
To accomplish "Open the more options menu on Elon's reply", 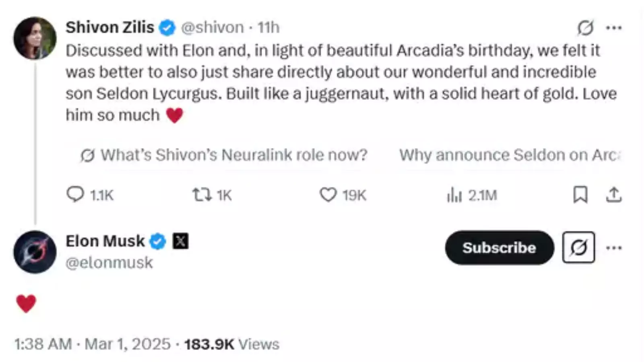I will click(614, 248).
